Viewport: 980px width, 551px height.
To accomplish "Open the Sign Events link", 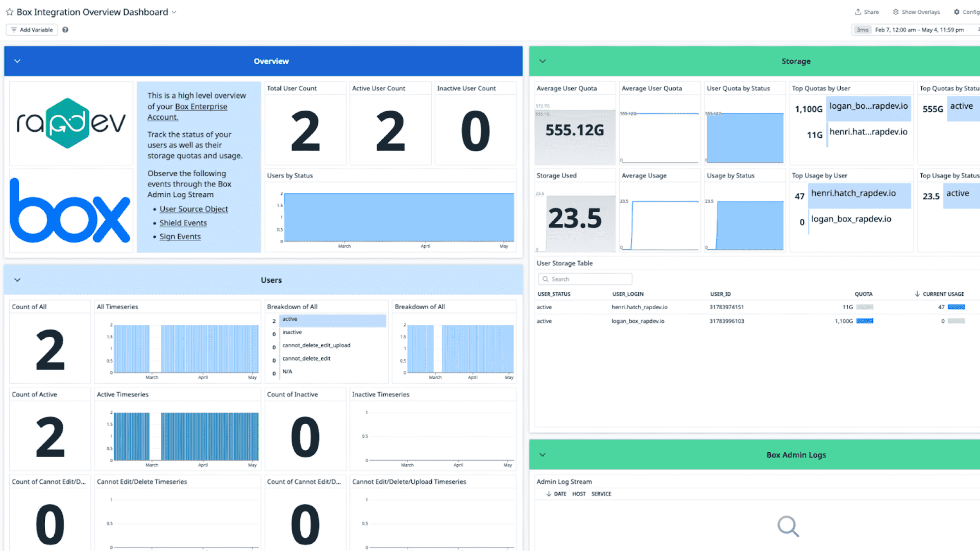I will (x=180, y=236).
